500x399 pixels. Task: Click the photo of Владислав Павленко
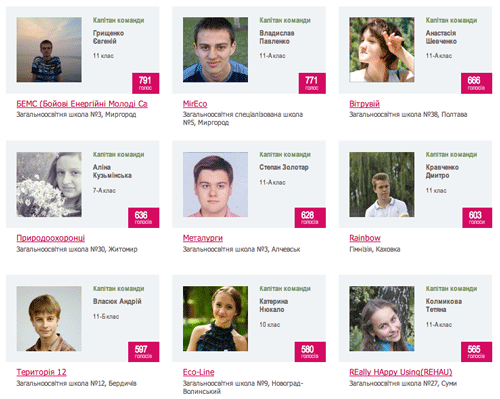click(x=215, y=50)
